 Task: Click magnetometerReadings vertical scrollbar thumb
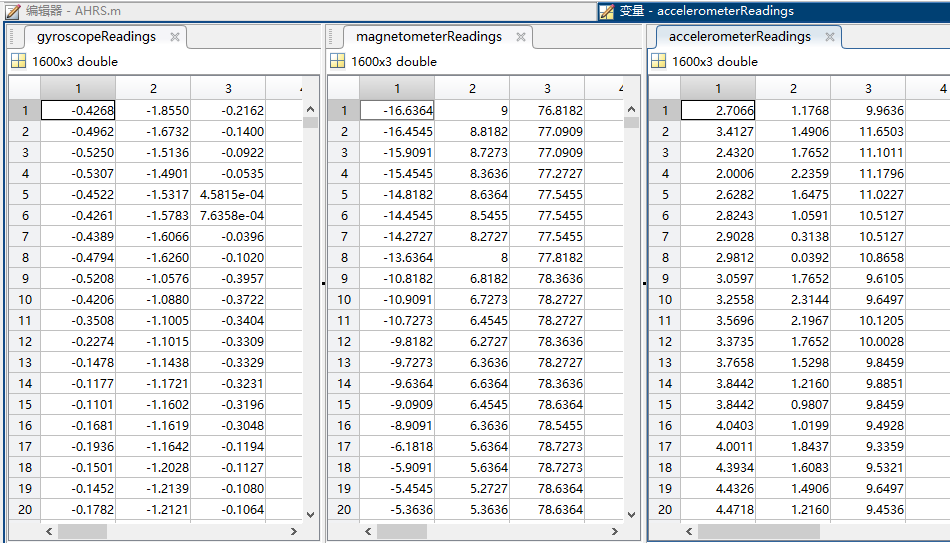tap(631, 122)
